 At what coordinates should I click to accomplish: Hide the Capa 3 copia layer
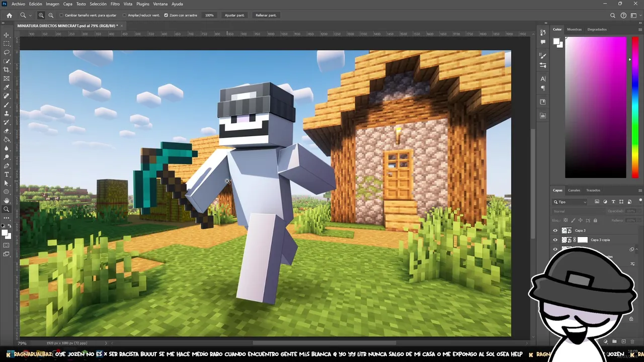coord(555,240)
